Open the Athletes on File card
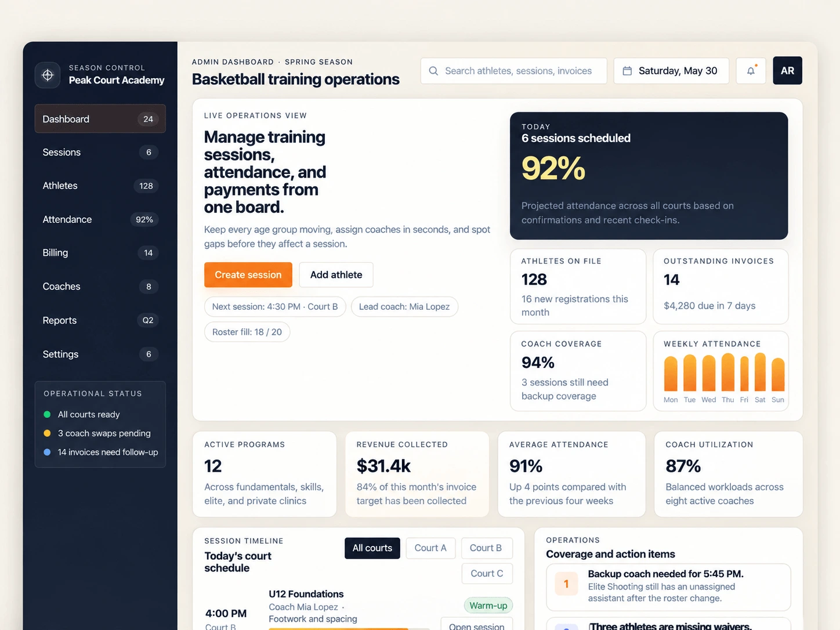This screenshot has height=630, width=840. [578, 287]
